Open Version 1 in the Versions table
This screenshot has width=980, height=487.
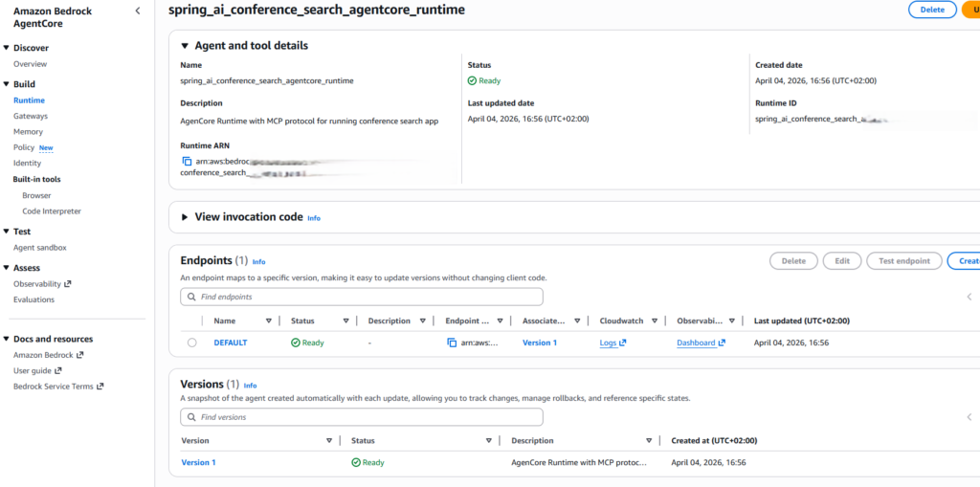point(198,463)
